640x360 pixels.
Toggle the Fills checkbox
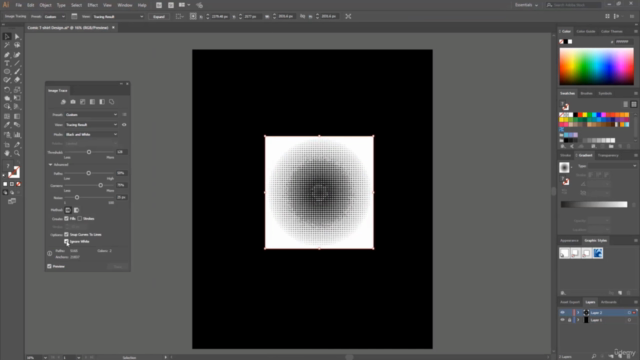pos(67,219)
